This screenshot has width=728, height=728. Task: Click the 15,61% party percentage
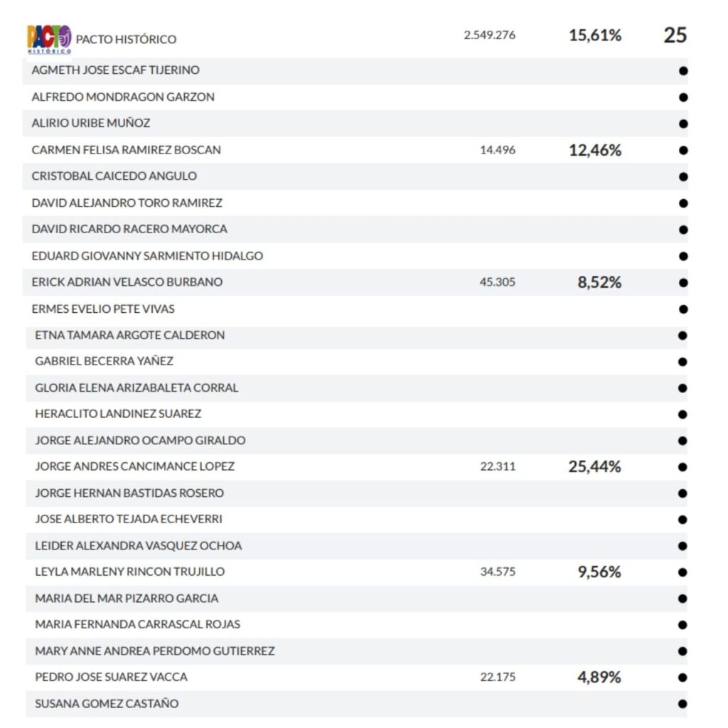(594, 35)
